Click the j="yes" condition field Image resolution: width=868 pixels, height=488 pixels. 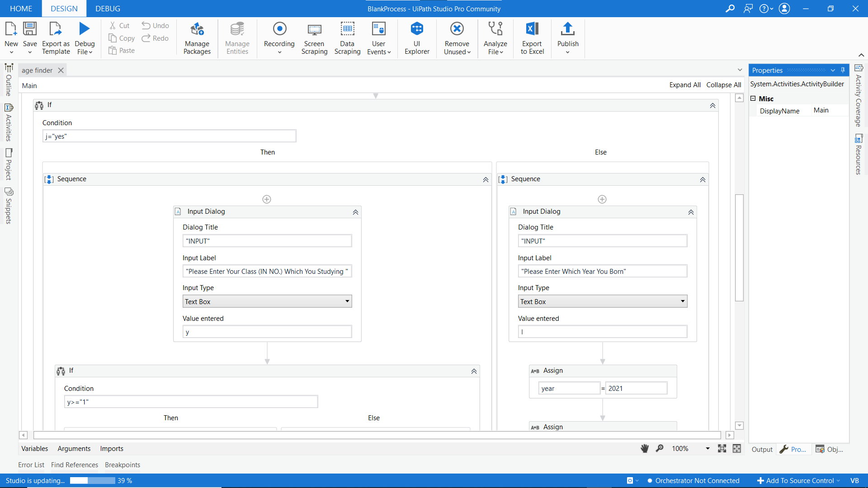coord(169,136)
